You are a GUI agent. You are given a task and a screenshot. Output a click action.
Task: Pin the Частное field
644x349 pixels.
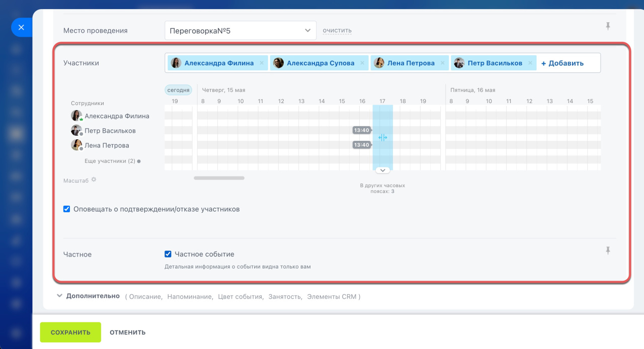[x=608, y=250]
